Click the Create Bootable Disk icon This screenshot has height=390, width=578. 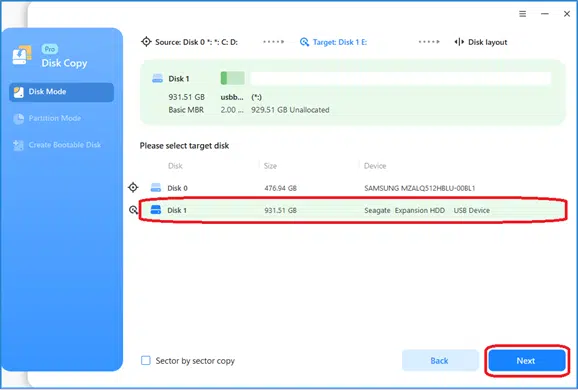click(x=18, y=145)
